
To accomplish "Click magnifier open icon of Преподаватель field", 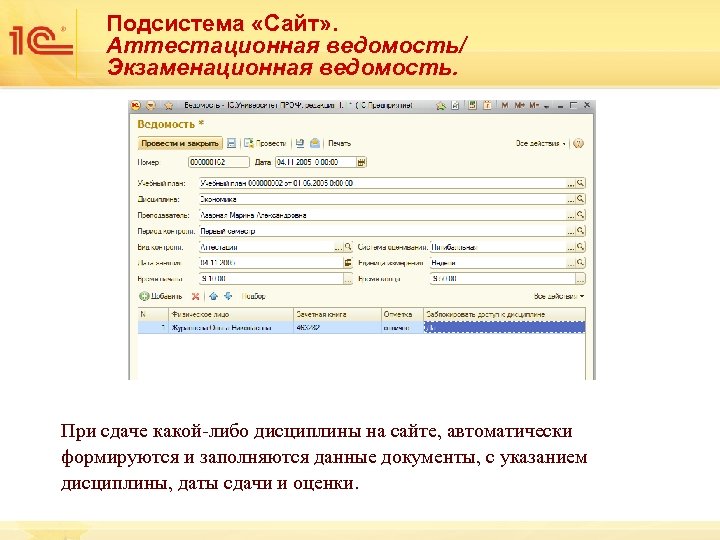I will [x=580, y=215].
